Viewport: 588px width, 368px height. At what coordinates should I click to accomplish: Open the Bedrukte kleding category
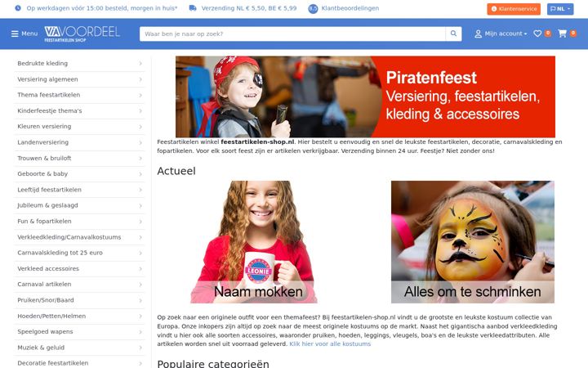click(79, 64)
